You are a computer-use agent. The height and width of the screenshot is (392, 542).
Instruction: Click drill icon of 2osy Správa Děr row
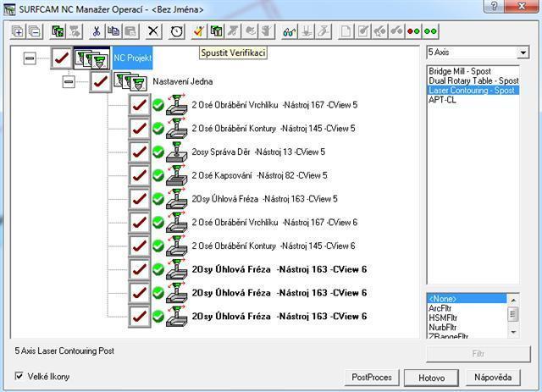177,152
